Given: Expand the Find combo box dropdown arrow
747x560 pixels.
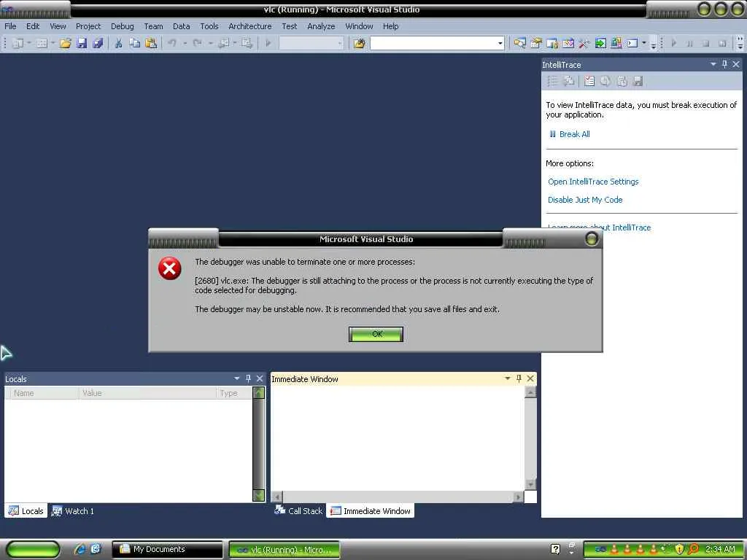Looking at the screenshot, I should pos(500,43).
